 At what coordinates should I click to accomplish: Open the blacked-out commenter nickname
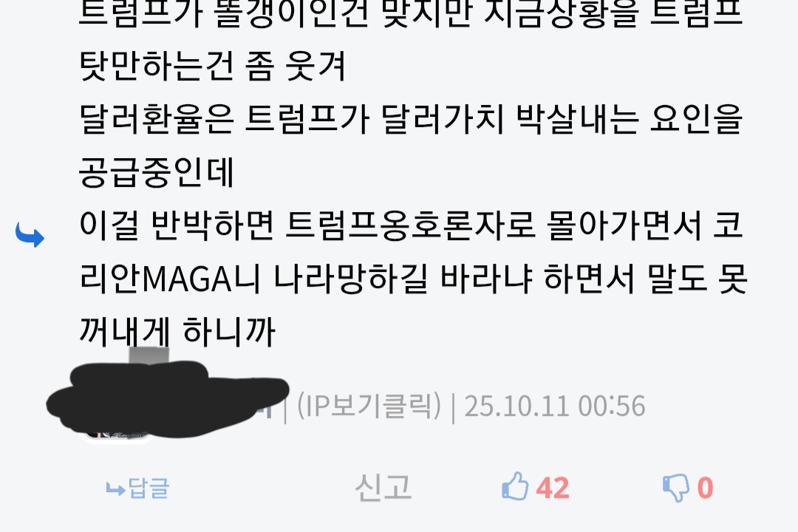tap(168, 400)
